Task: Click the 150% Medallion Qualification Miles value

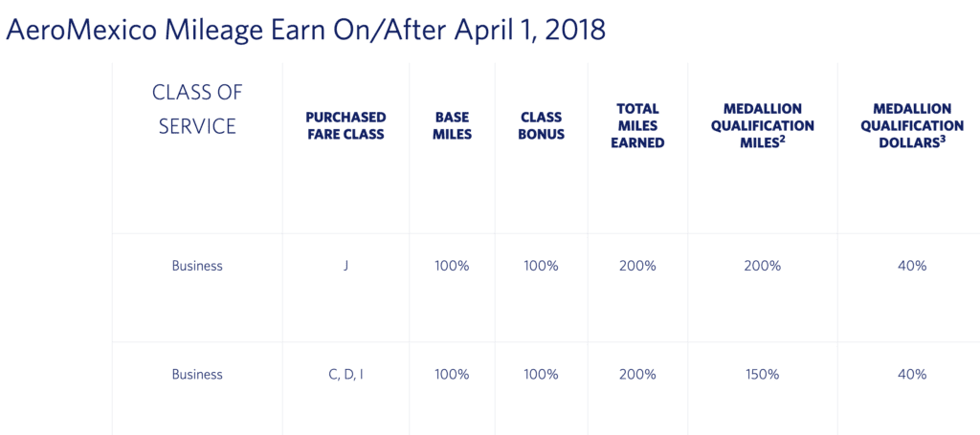Action: 763,375
